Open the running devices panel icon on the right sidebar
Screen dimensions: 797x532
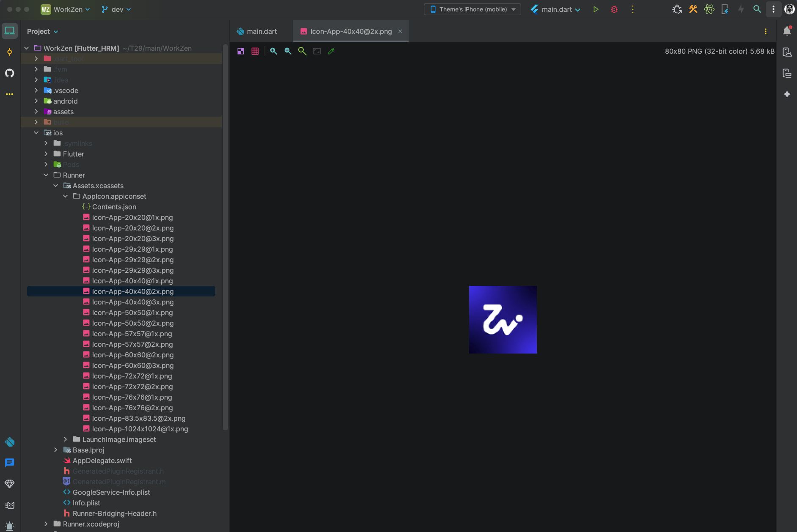pyautogui.click(x=787, y=73)
